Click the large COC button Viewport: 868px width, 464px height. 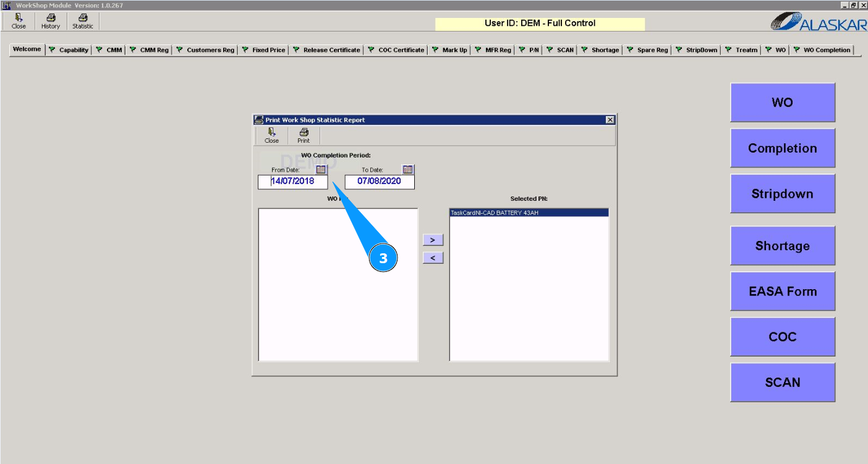pyautogui.click(x=783, y=337)
